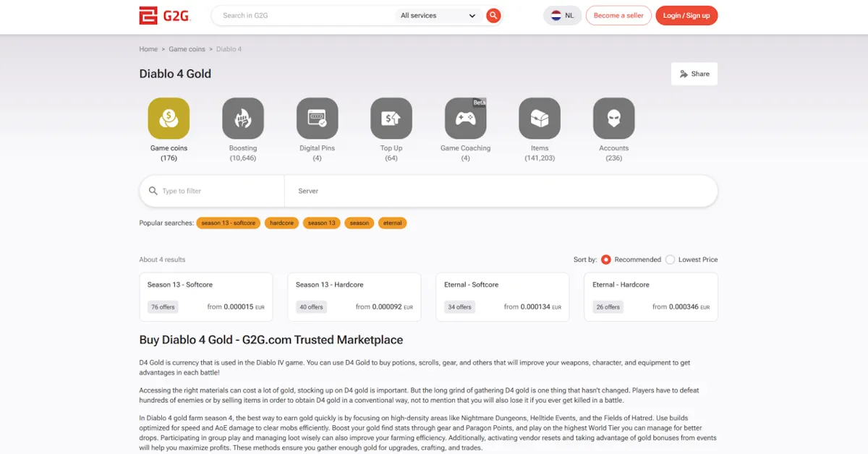868x454 pixels.
Task: Open the Eternal - Softcore offers card
Action: (503, 296)
